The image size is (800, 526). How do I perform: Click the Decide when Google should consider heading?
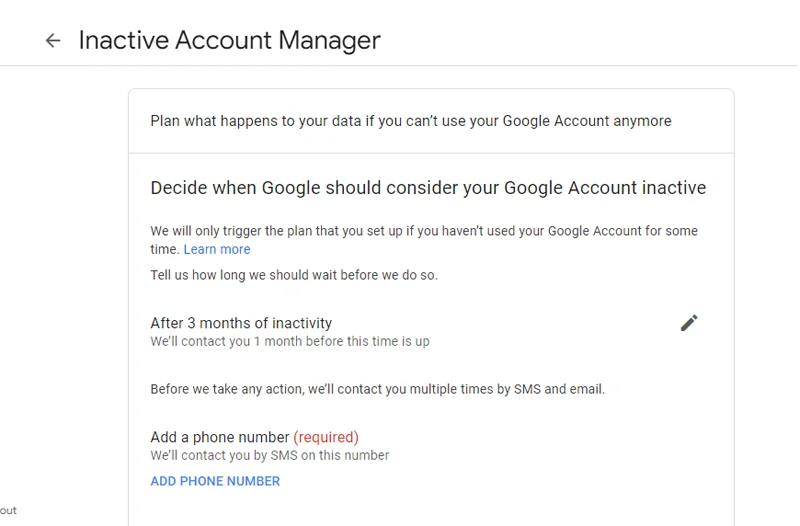[x=428, y=188]
